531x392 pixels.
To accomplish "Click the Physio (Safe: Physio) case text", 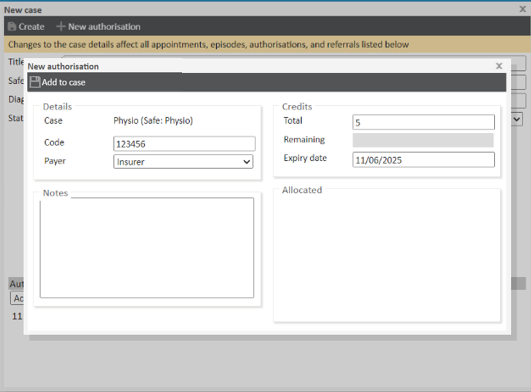I will coord(153,121).
